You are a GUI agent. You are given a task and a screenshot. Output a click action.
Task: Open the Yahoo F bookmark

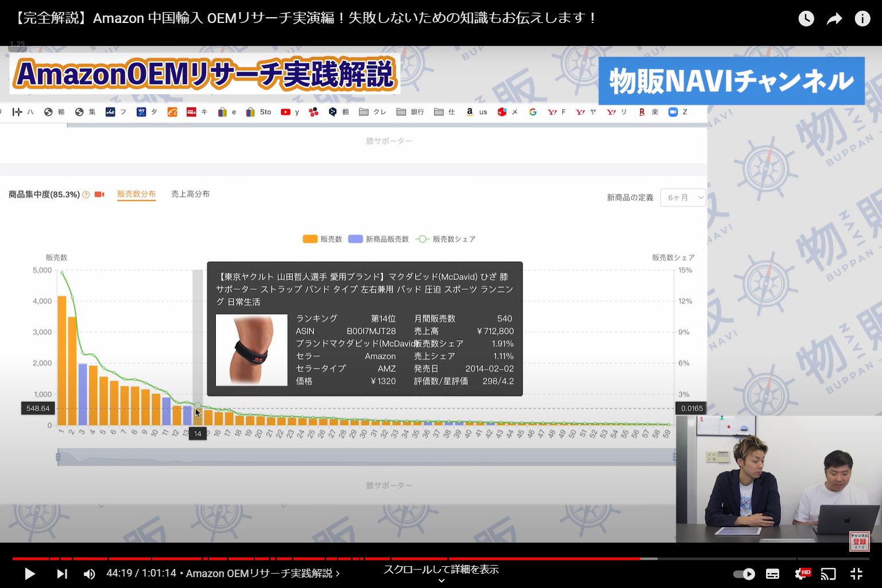click(x=557, y=112)
